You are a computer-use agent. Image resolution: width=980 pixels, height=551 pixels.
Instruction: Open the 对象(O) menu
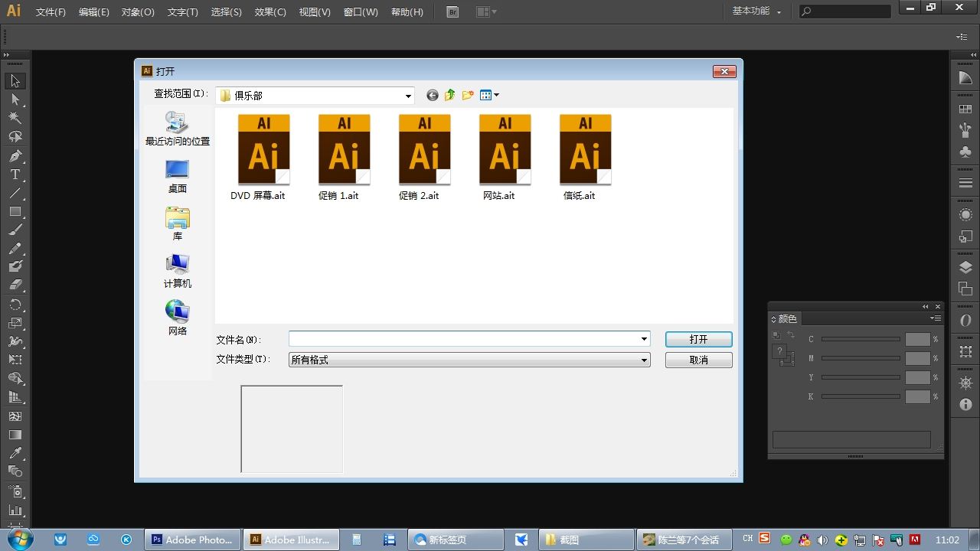(138, 12)
